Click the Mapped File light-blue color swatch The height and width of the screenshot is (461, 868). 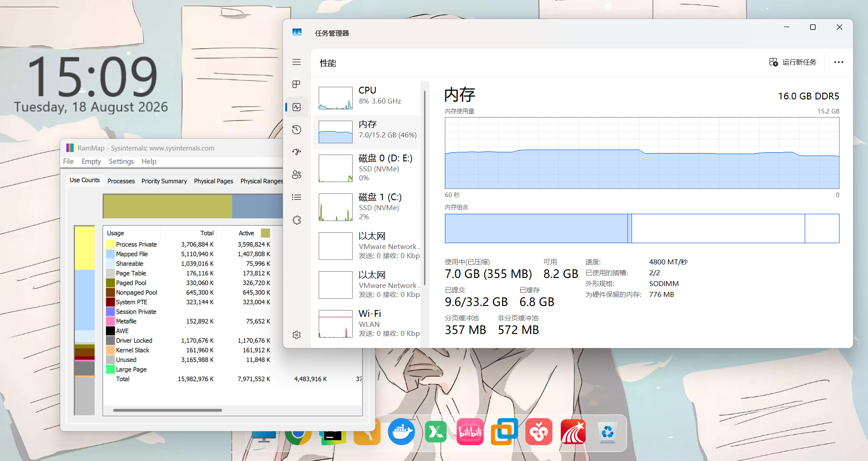110,254
